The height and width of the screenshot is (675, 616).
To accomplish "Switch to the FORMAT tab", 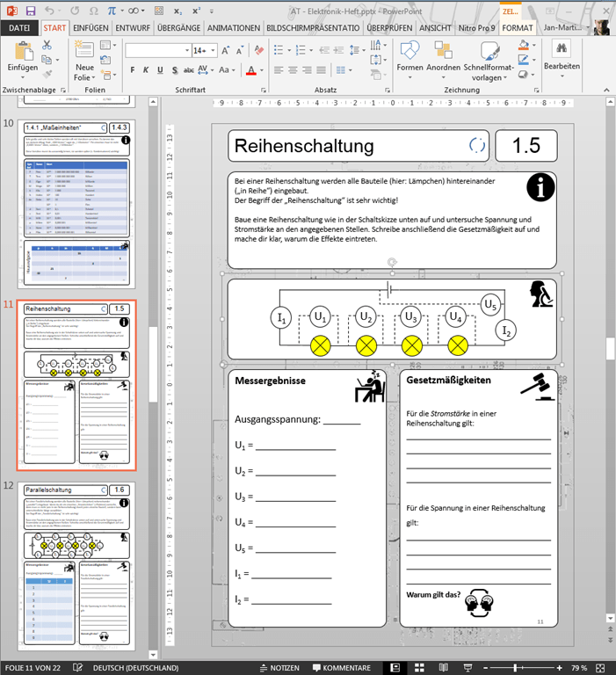I will coord(517,28).
